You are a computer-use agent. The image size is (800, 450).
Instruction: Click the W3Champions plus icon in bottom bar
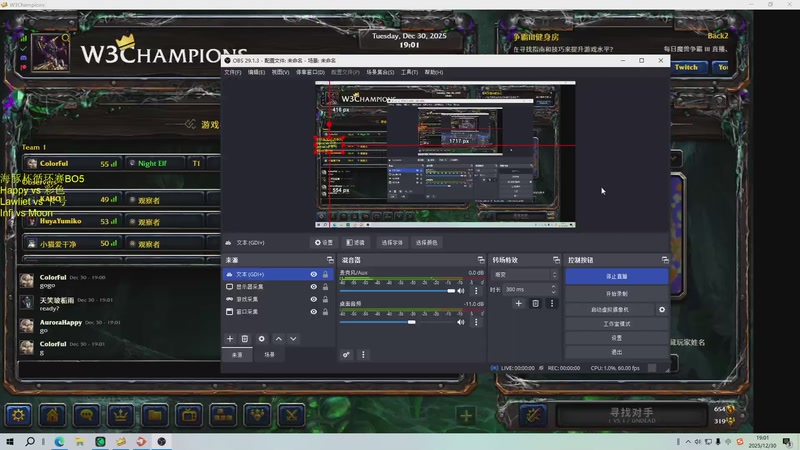click(466, 416)
